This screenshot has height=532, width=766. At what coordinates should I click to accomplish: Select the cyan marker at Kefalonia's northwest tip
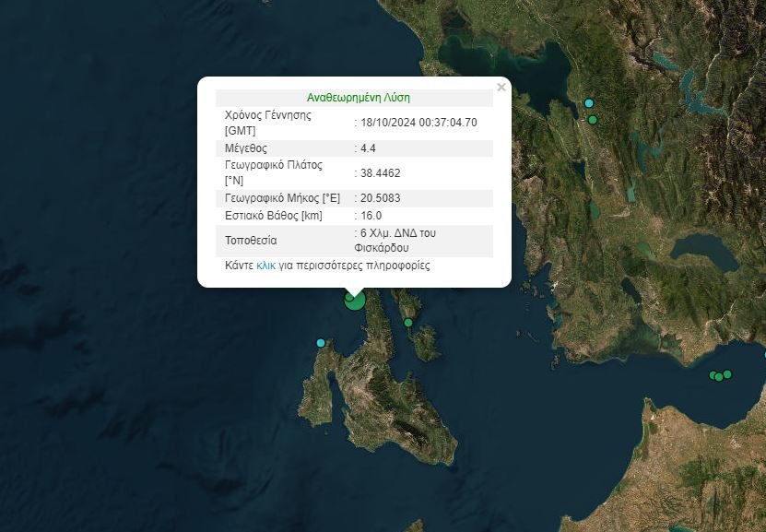321,343
